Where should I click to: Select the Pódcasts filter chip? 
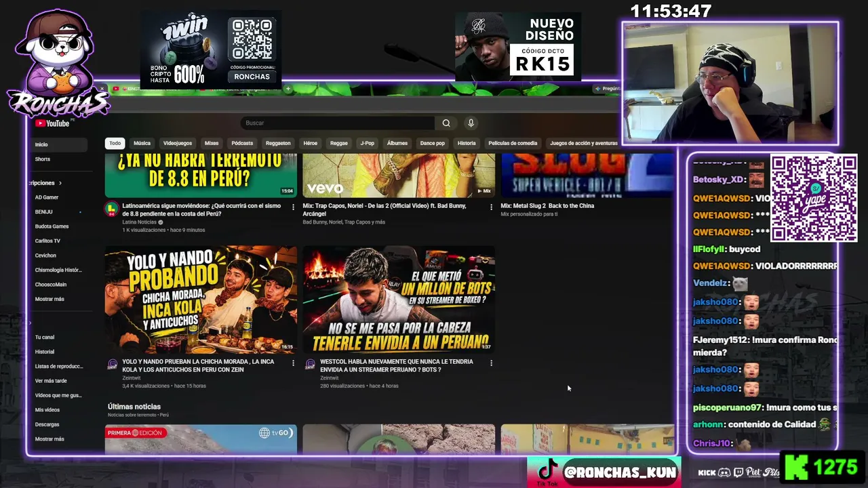pos(242,143)
